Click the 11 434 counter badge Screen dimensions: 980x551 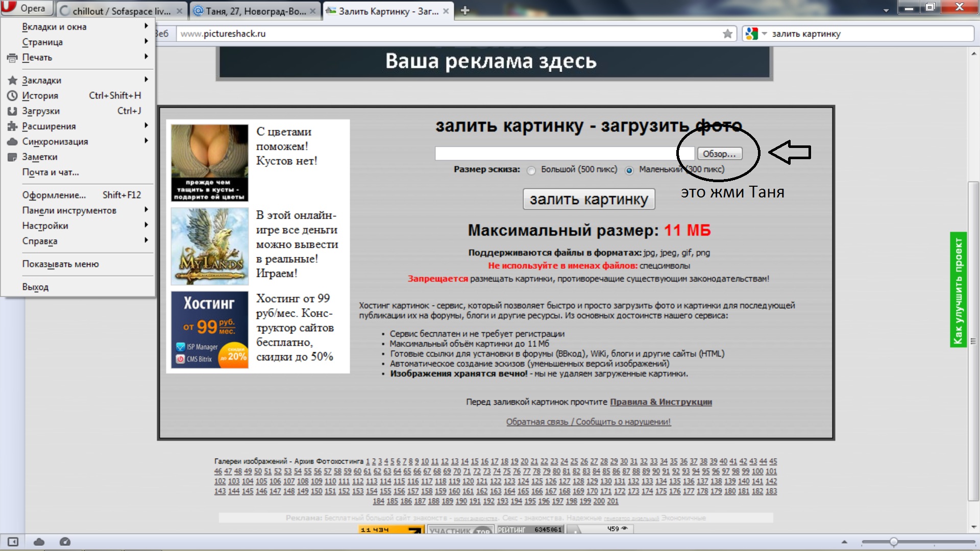pos(391,530)
